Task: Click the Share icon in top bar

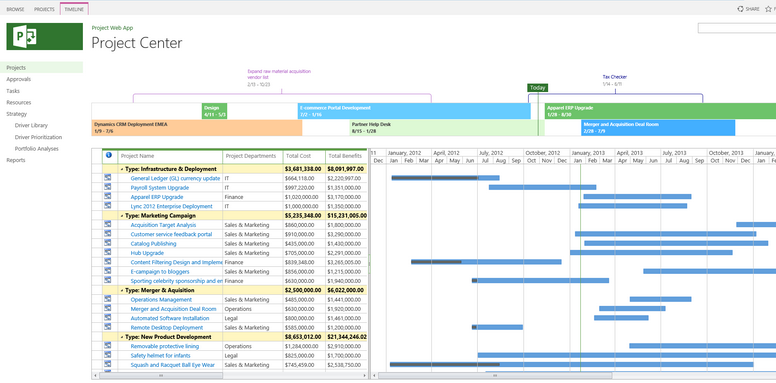Action: [x=741, y=9]
